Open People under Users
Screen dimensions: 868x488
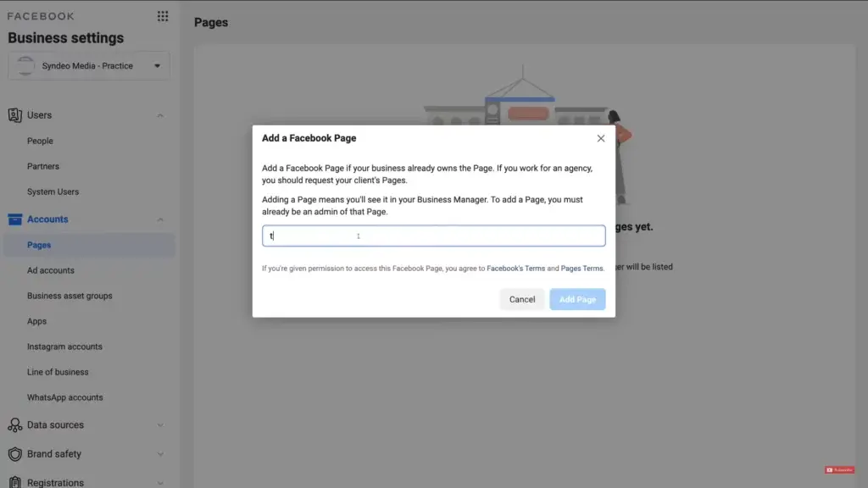(x=40, y=141)
